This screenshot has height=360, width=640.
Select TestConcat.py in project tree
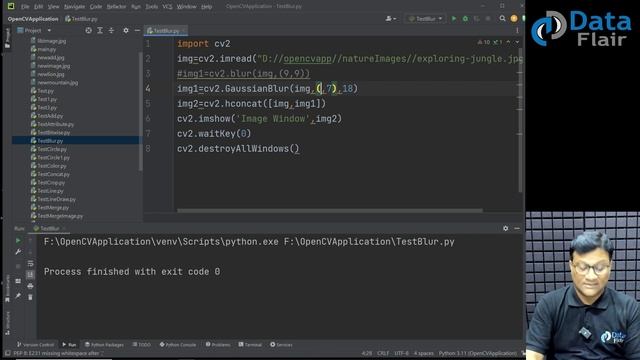[x=53, y=174]
